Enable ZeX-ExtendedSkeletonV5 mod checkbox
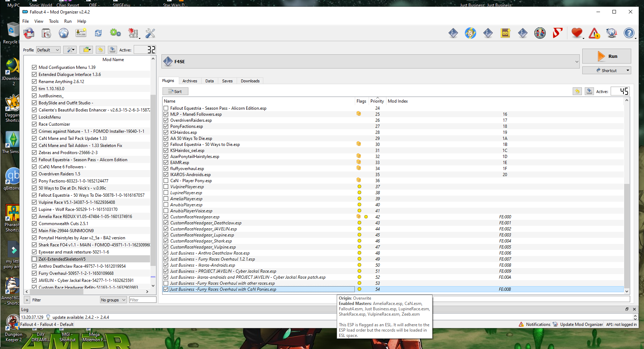The width and height of the screenshot is (644, 349). click(34, 259)
